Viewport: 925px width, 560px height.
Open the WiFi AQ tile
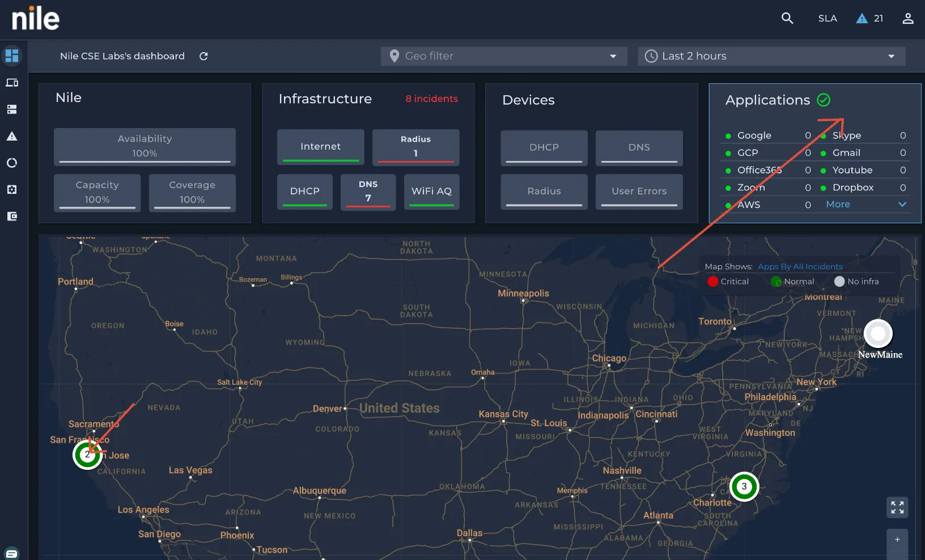pos(431,192)
